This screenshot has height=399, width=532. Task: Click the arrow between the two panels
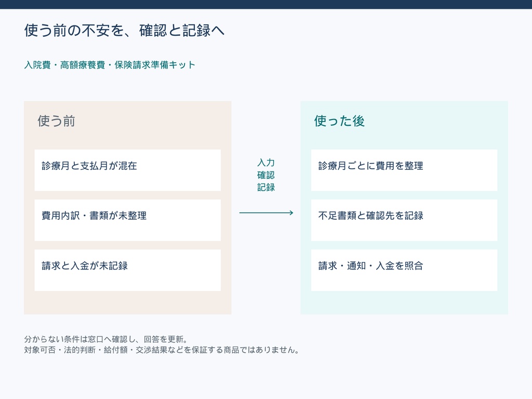click(x=267, y=212)
